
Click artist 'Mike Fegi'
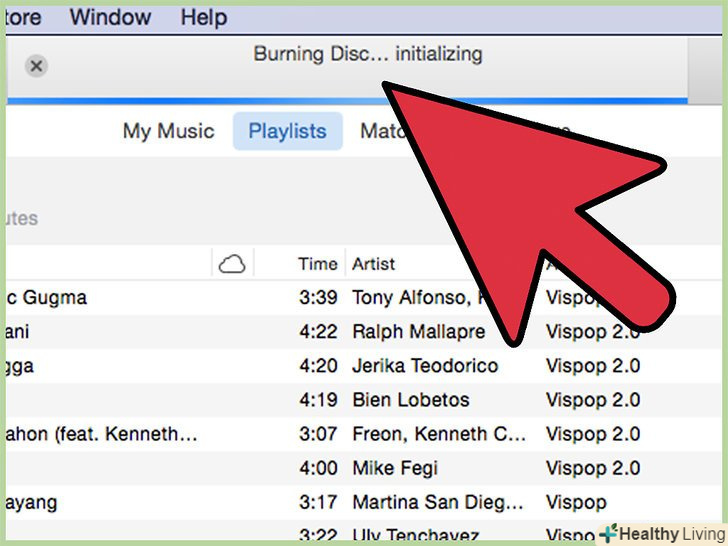(395, 468)
